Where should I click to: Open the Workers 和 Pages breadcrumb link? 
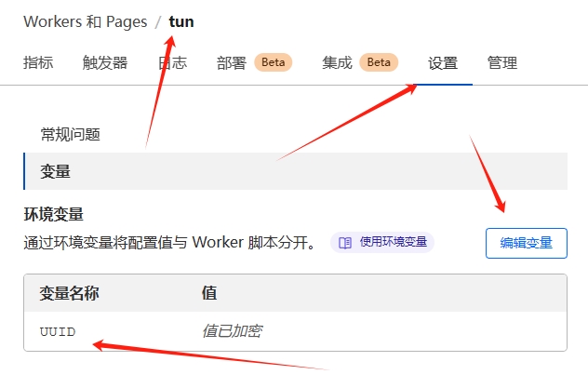[x=85, y=21]
